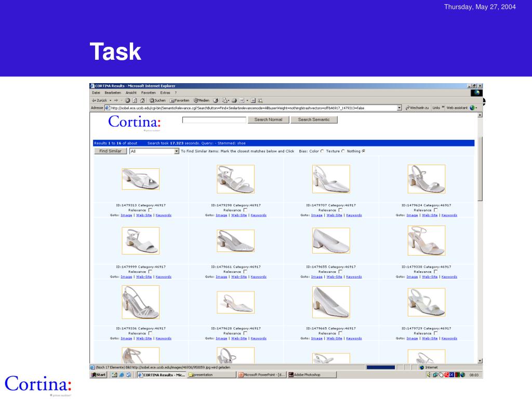The width and height of the screenshot is (532, 399).
Task: Click the Start button on taskbar
Action: (x=98, y=375)
